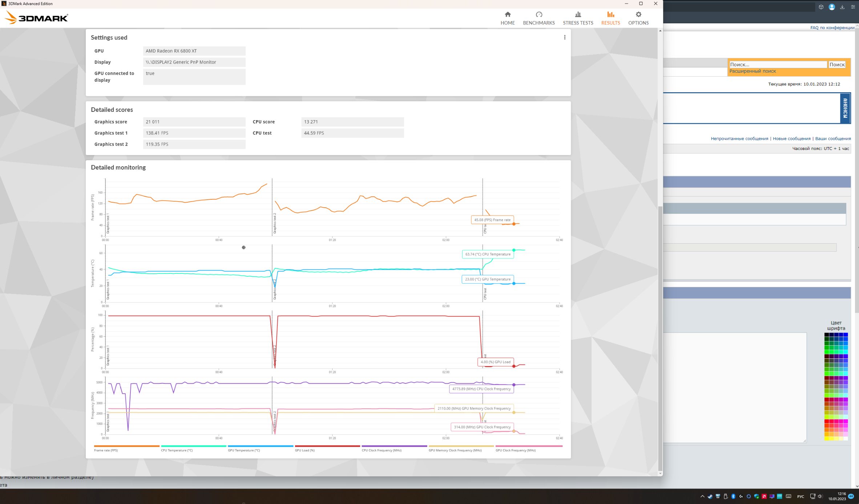Click the Поиск search button
Screen dimensions: 859x504
(837, 64)
